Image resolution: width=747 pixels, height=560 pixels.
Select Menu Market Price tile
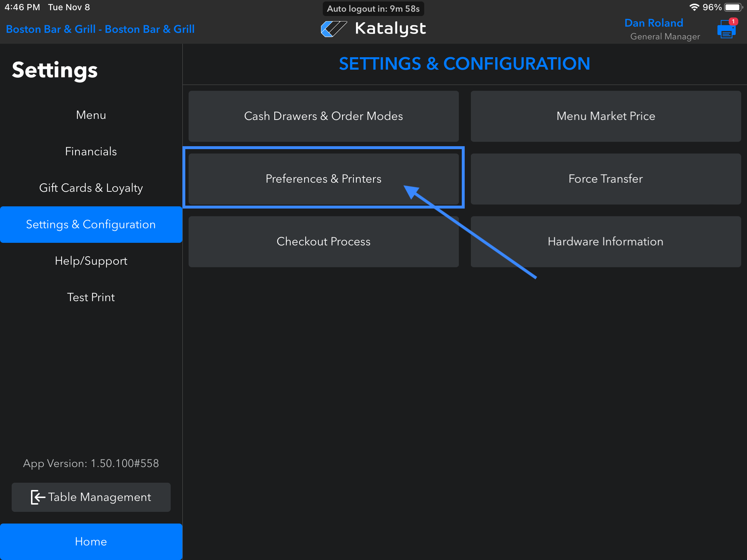point(605,116)
